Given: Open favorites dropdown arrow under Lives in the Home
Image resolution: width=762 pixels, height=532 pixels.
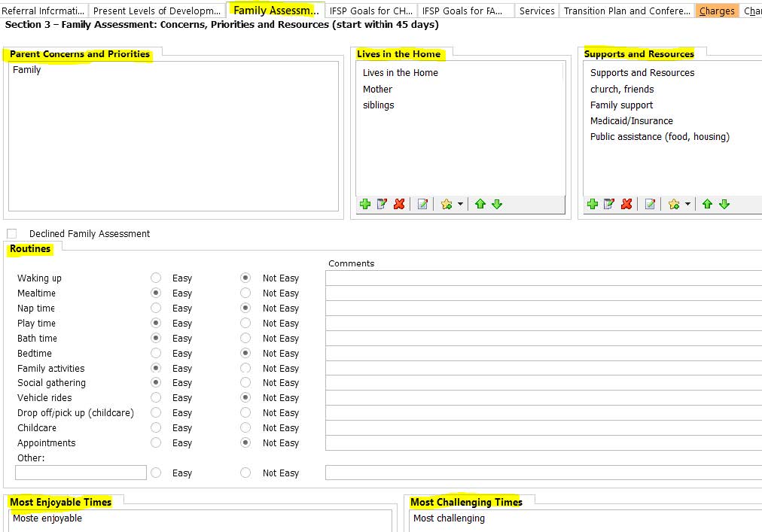Looking at the screenshot, I should tap(459, 204).
